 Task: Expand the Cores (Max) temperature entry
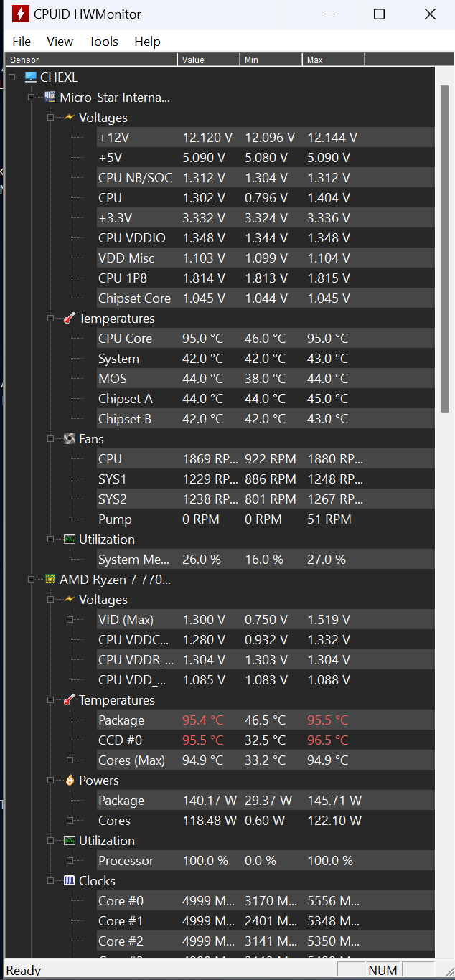point(70,760)
